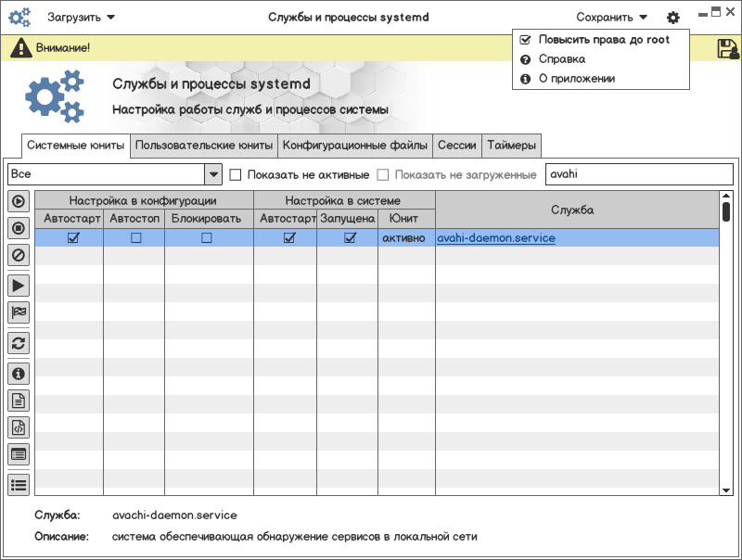
Task: Open the avahi-daemon.service link
Action: pos(496,238)
